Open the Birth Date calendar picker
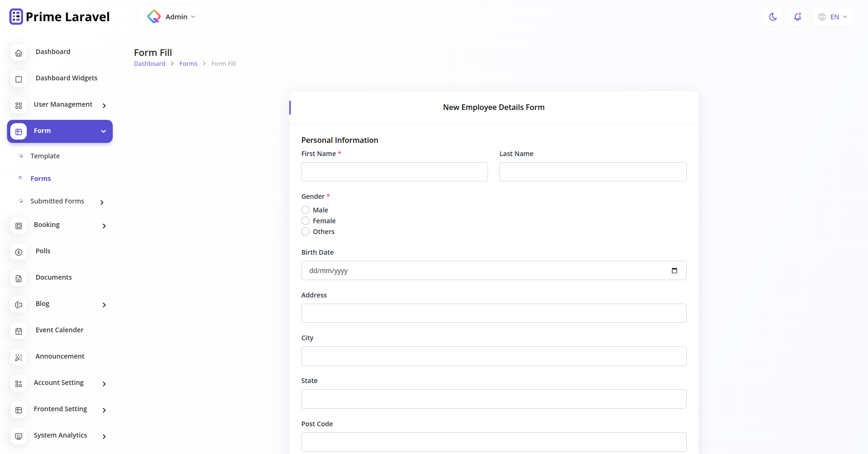 coord(674,271)
